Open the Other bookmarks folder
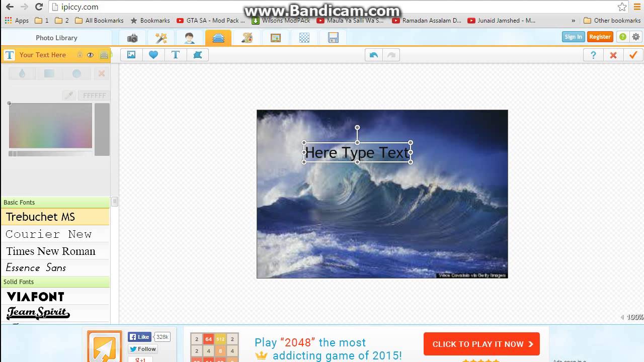Image resolution: width=644 pixels, height=362 pixels. click(x=612, y=21)
